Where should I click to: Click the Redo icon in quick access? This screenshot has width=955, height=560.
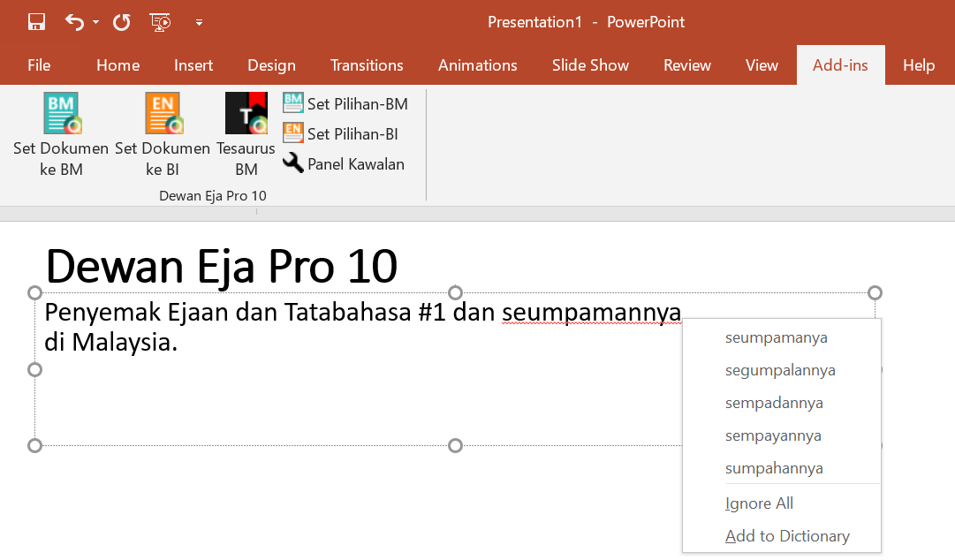pyautogui.click(x=122, y=22)
